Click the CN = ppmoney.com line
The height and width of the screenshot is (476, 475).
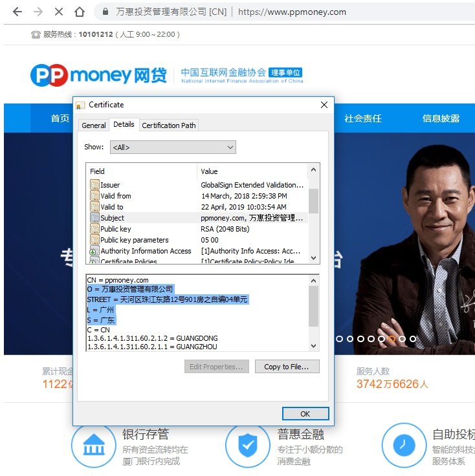118,280
